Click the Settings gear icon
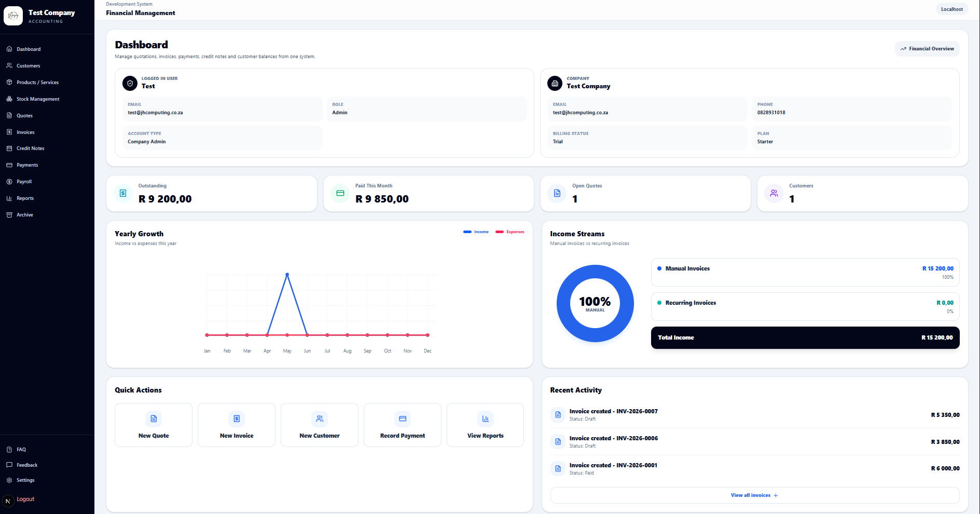 coord(9,480)
